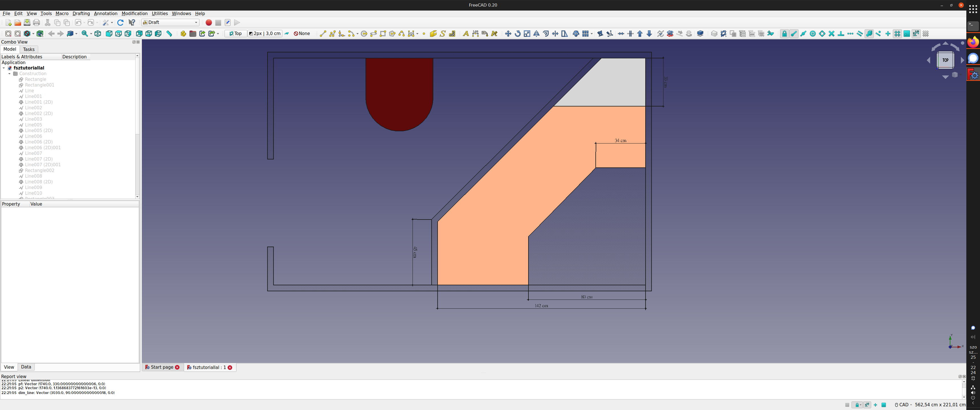Click the Measure distance ruler icon
Screen dimensions: 980x410
pos(169,34)
